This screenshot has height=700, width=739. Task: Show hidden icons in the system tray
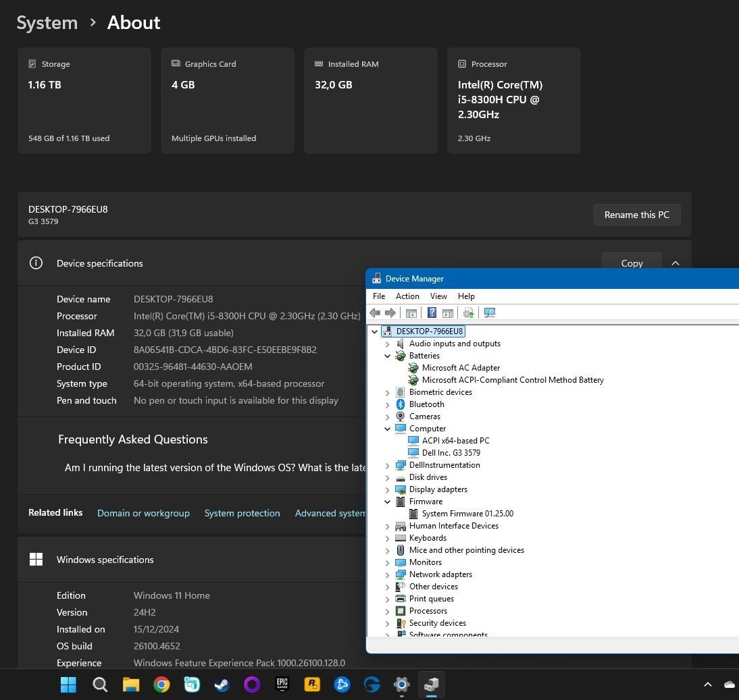[708, 684]
